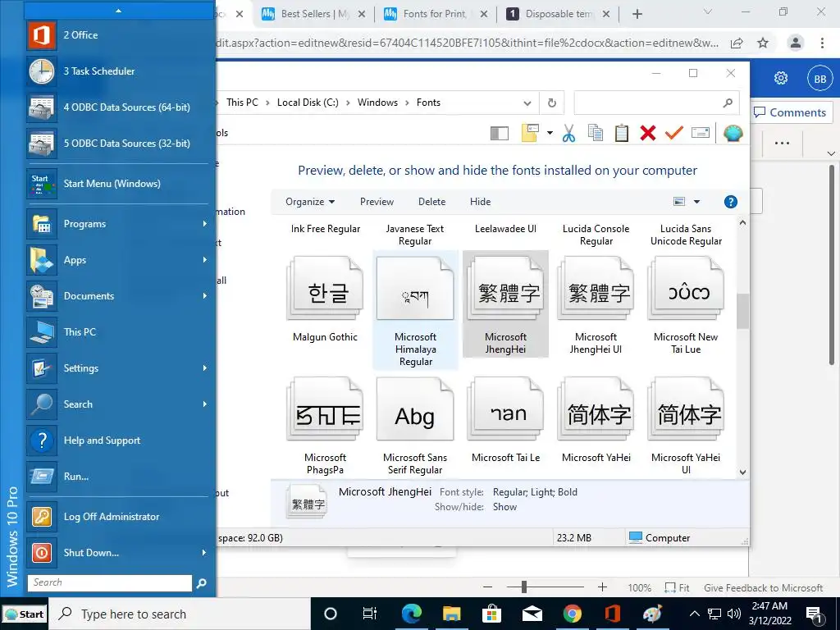Click the zoom in plus in Word
Screen dimensions: 840x630
coord(602,587)
